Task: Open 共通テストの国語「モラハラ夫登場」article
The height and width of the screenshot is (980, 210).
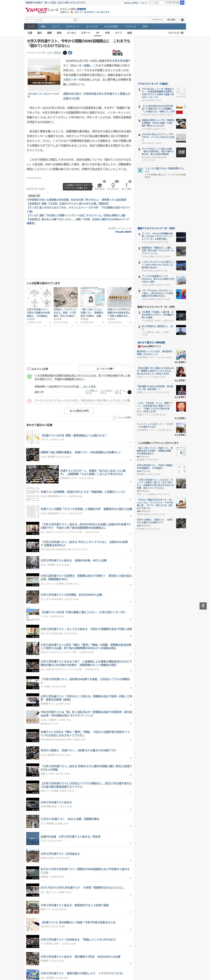Action: tap(86, 509)
